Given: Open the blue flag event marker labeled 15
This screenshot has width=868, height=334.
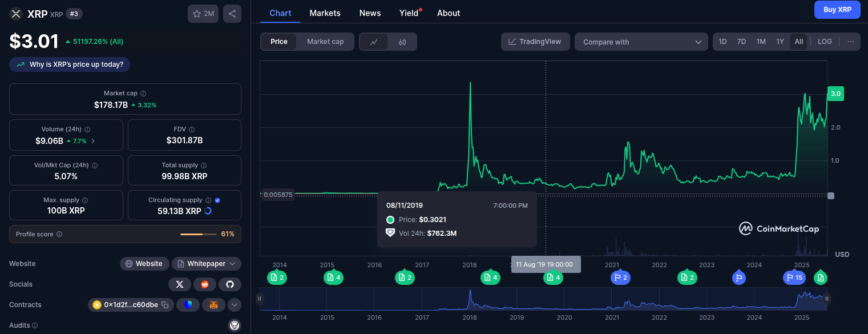Looking at the screenshot, I should click(x=793, y=278).
